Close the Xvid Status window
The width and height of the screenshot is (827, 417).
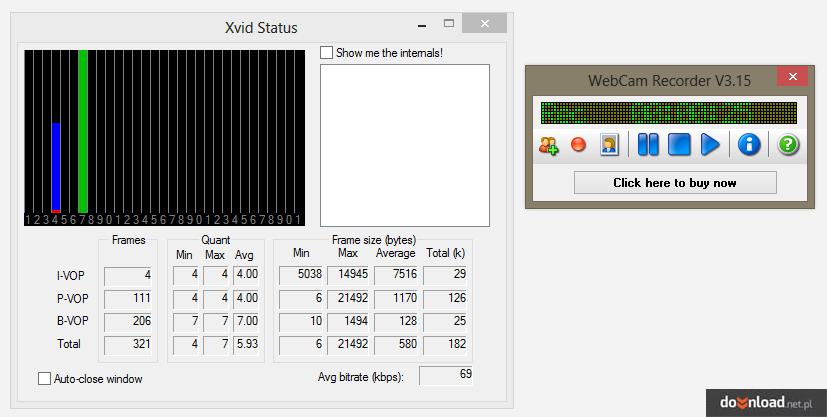pos(485,23)
